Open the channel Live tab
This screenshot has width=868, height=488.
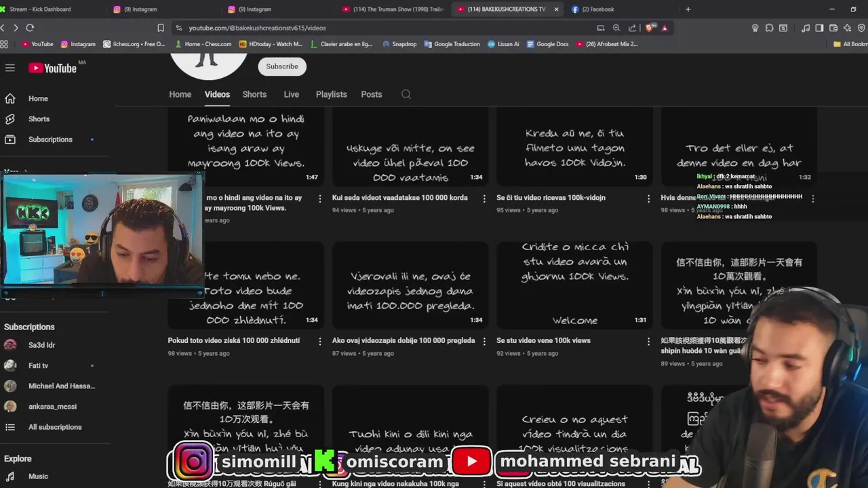291,94
